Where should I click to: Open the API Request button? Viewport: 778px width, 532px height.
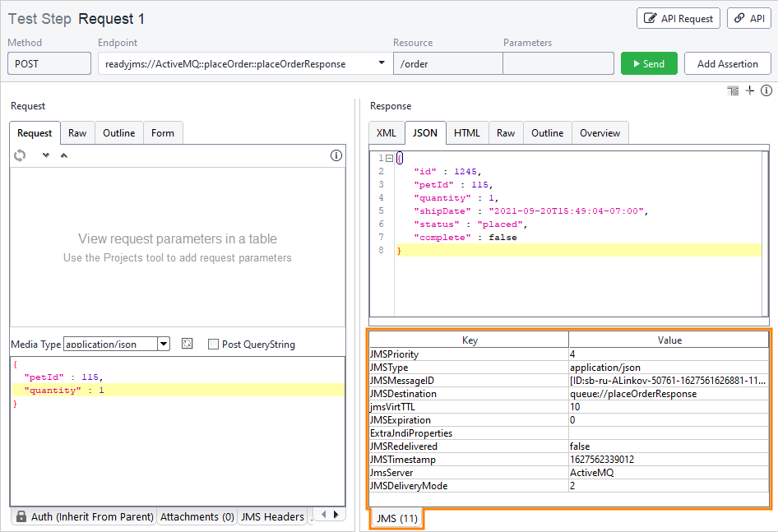(678, 19)
